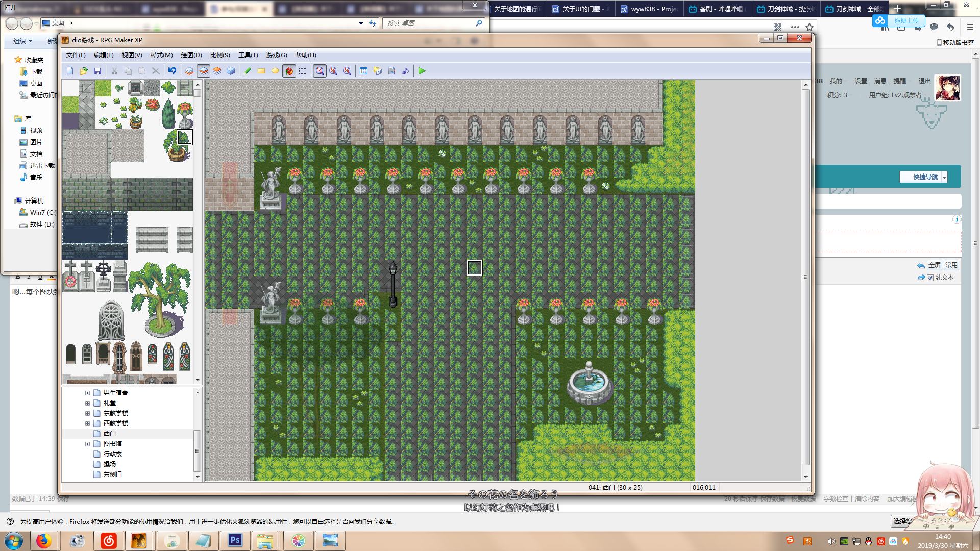The height and width of the screenshot is (551, 980).
Task: Open the materials manager
Action: (378, 71)
